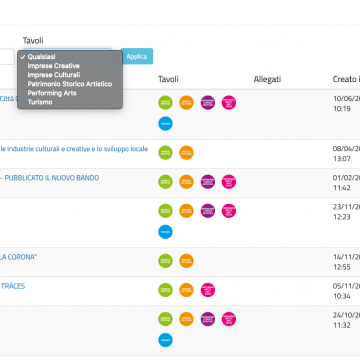Open the industrie culturali e creative link
360x360 pixels.
click(x=74, y=149)
